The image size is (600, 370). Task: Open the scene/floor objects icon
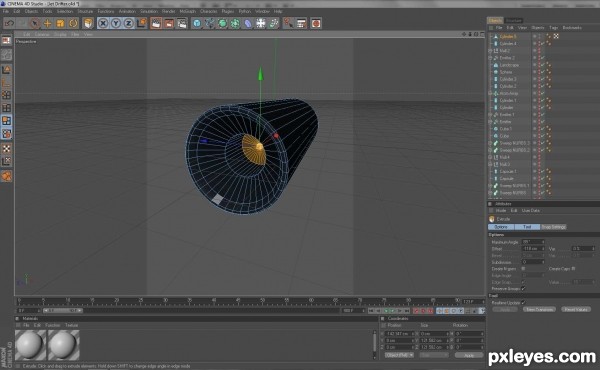261,23
